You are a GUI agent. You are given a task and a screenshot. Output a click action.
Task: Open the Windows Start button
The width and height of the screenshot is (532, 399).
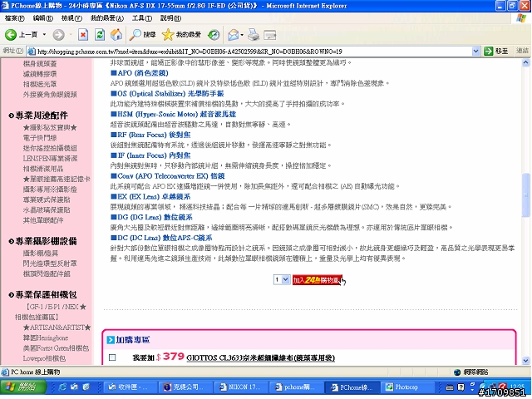[23, 387]
